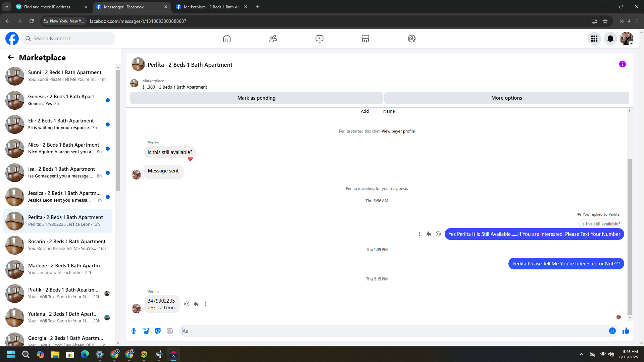Open the Marketplace storefront icon
644x362 pixels.
[x=365, y=39]
